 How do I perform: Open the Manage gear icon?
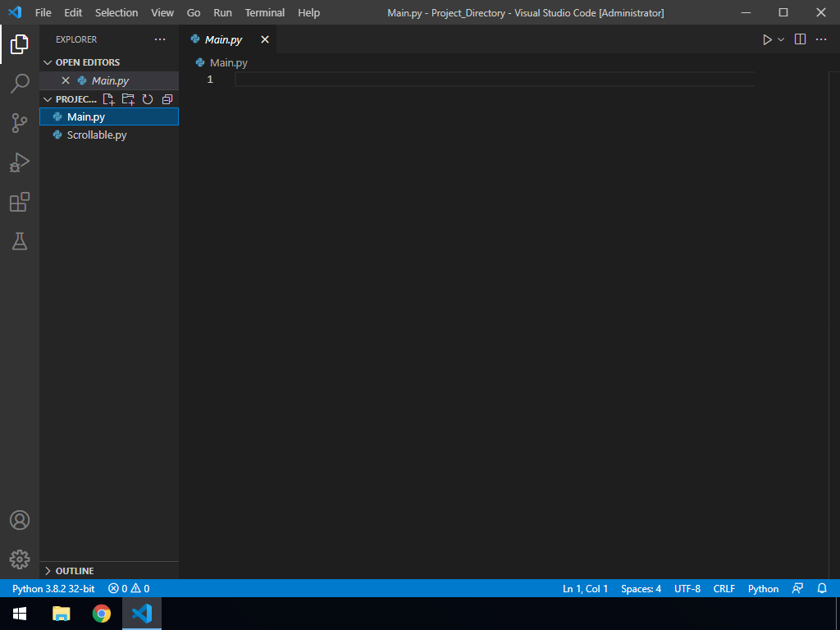point(20,559)
